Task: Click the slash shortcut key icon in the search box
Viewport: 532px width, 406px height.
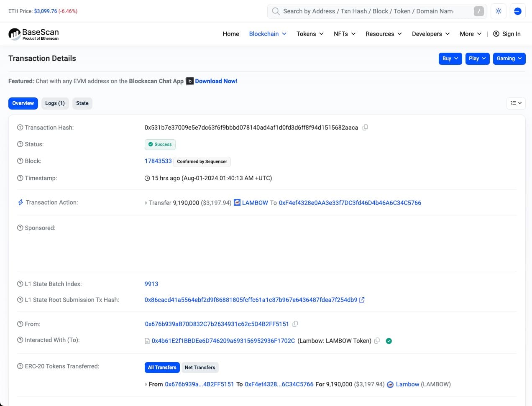Action: point(478,11)
